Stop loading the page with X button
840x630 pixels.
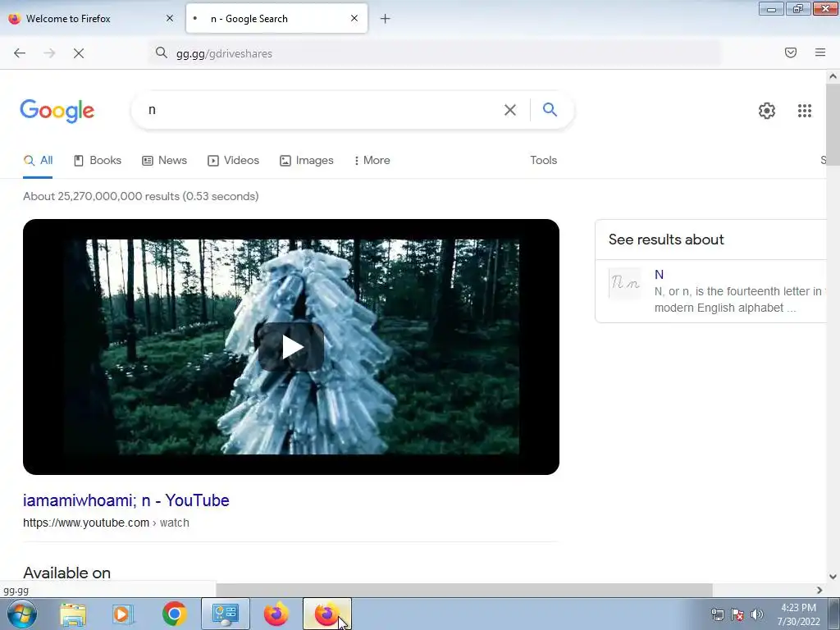click(x=79, y=53)
